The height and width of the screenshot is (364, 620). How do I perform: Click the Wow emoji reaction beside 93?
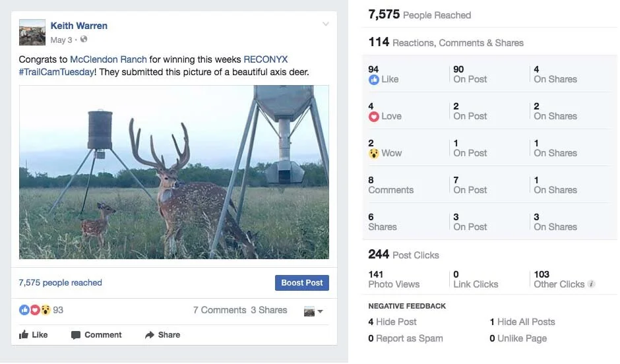click(46, 310)
